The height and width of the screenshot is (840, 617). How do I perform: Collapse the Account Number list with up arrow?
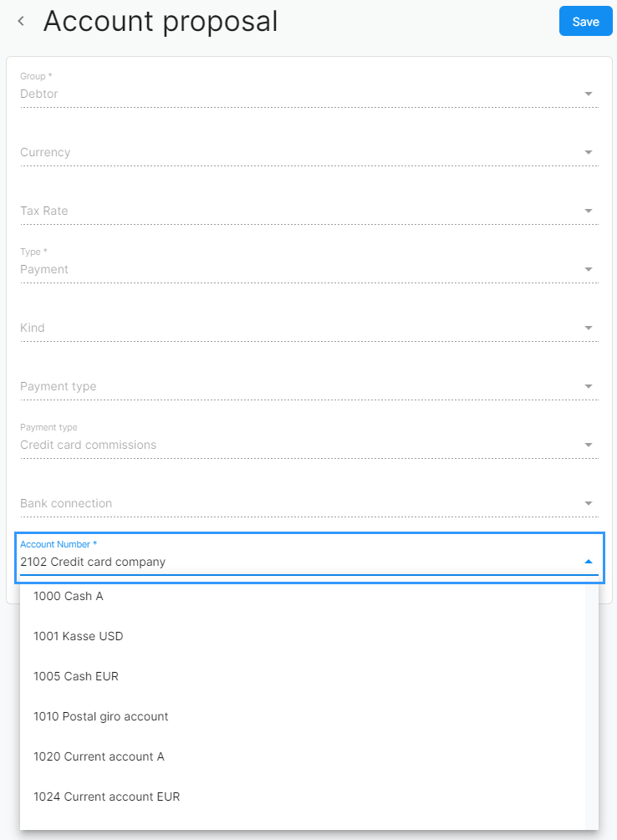click(x=588, y=562)
